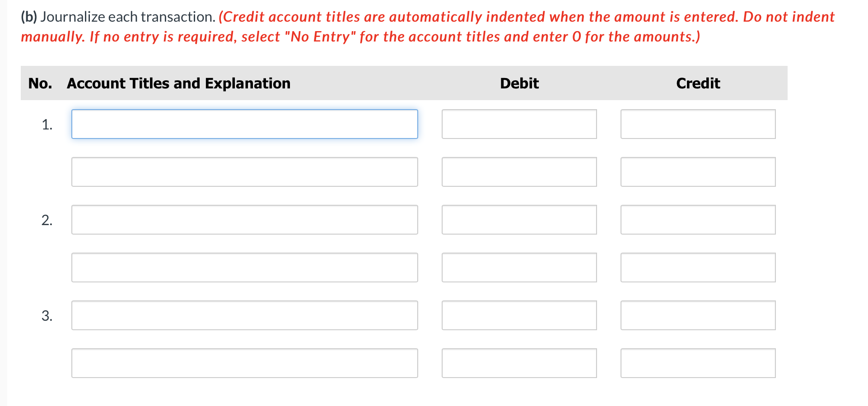Click the Debit field for transaction 3
This screenshot has height=406, width=868.
point(518,315)
